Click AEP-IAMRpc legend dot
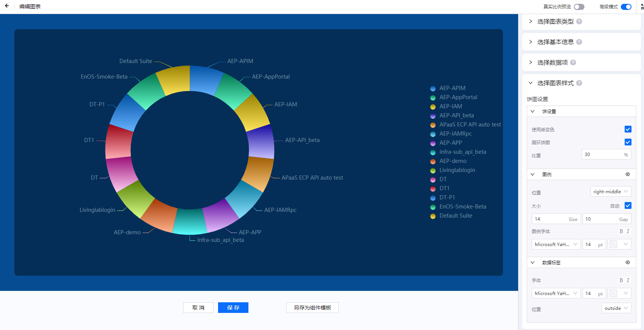644x330 pixels. click(433, 134)
